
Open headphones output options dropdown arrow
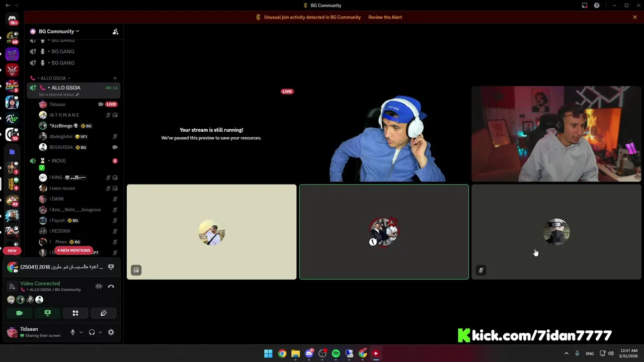click(100, 332)
